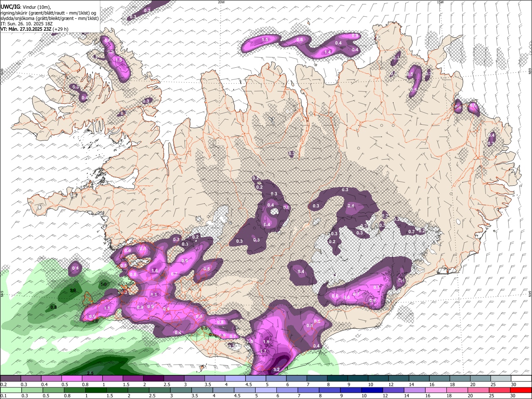The height and width of the screenshot is (399, 532).
Task: Click the upper legend swatch labeled 0.2
Action: (10, 379)
